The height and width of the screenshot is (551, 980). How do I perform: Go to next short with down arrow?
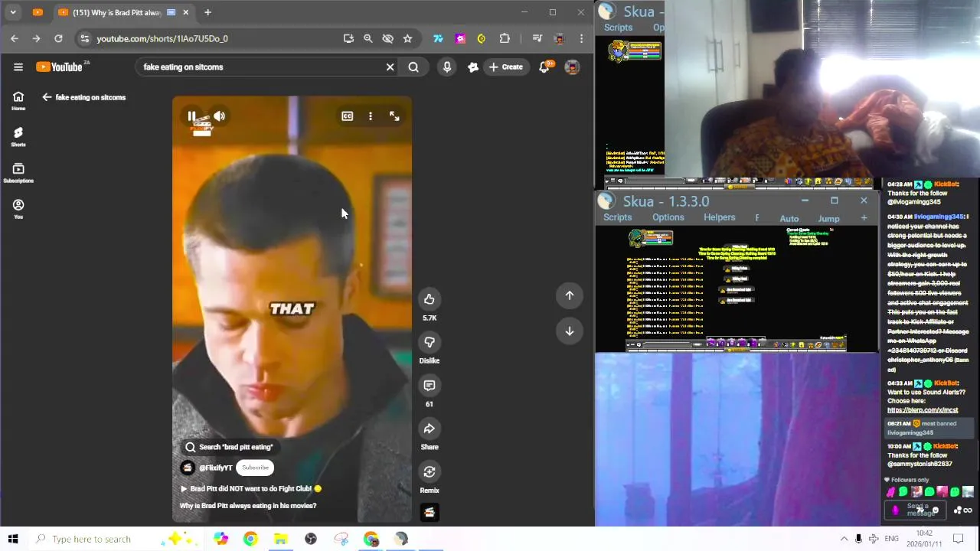[x=570, y=331]
